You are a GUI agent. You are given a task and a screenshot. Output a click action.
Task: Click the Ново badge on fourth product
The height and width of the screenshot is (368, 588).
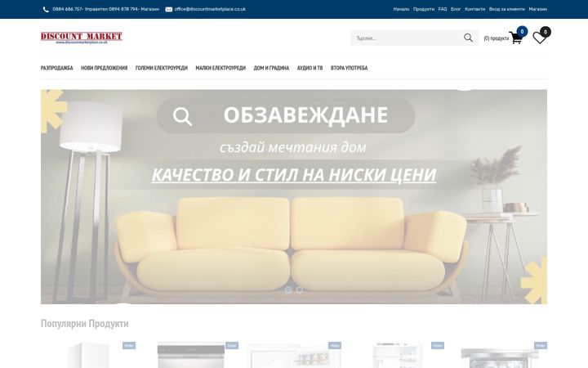(x=438, y=345)
